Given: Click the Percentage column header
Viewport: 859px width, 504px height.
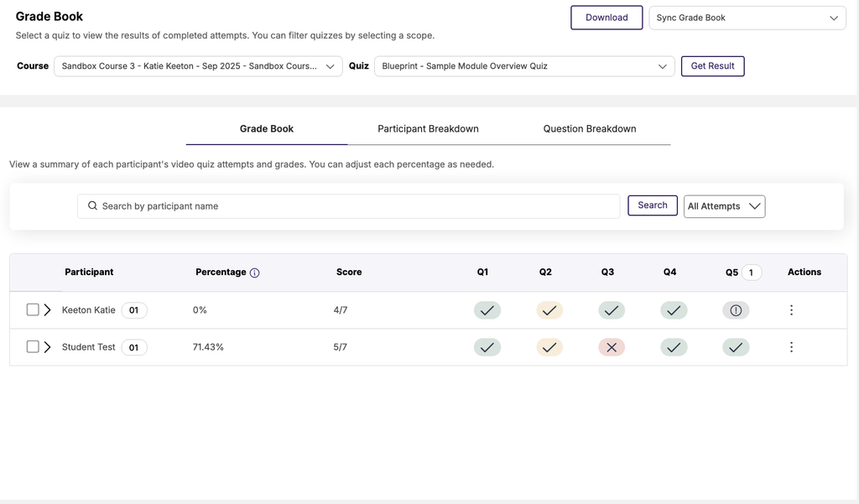Looking at the screenshot, I should click(x=221, y=273).
